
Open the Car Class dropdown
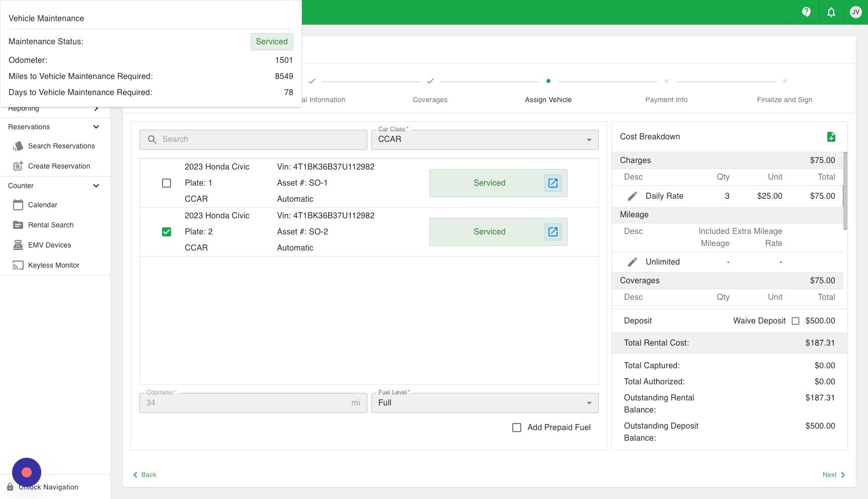(588, 139)
